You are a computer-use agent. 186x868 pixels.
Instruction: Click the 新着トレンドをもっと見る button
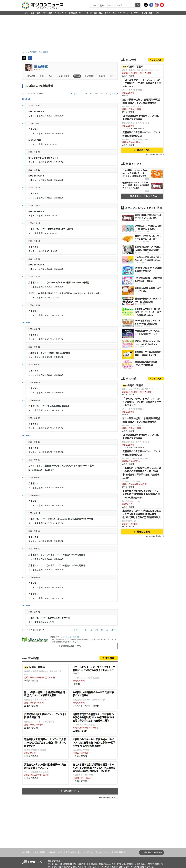point(142,196)
